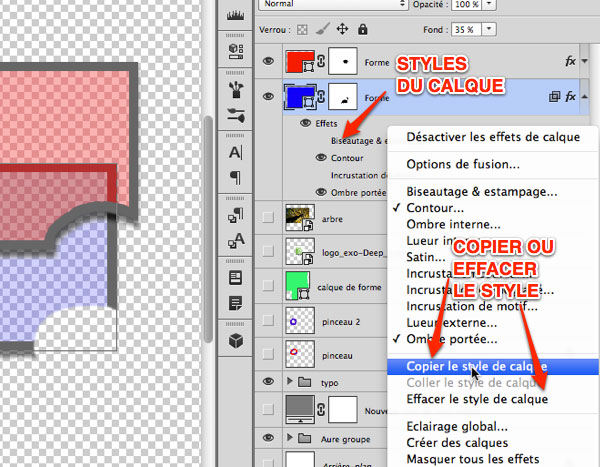Click the lock position move icon

tap(342, 29)
